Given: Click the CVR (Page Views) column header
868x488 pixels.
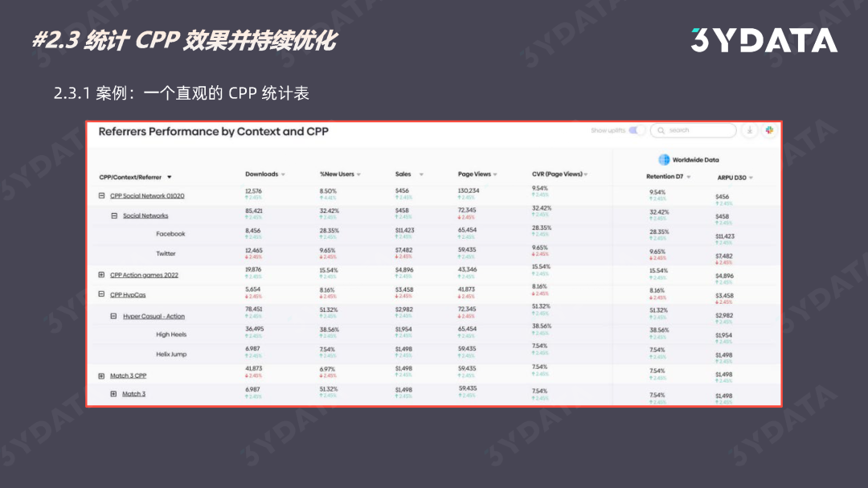Looking at the screenshot, I should 557,174.
